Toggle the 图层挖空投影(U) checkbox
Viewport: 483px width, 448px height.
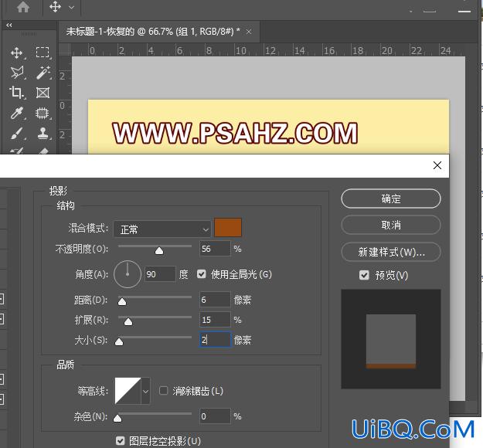121,441
